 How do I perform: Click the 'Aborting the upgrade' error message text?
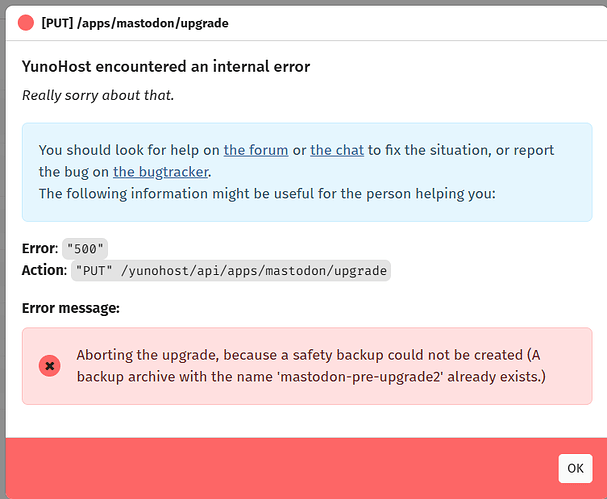tap(311, 366)
